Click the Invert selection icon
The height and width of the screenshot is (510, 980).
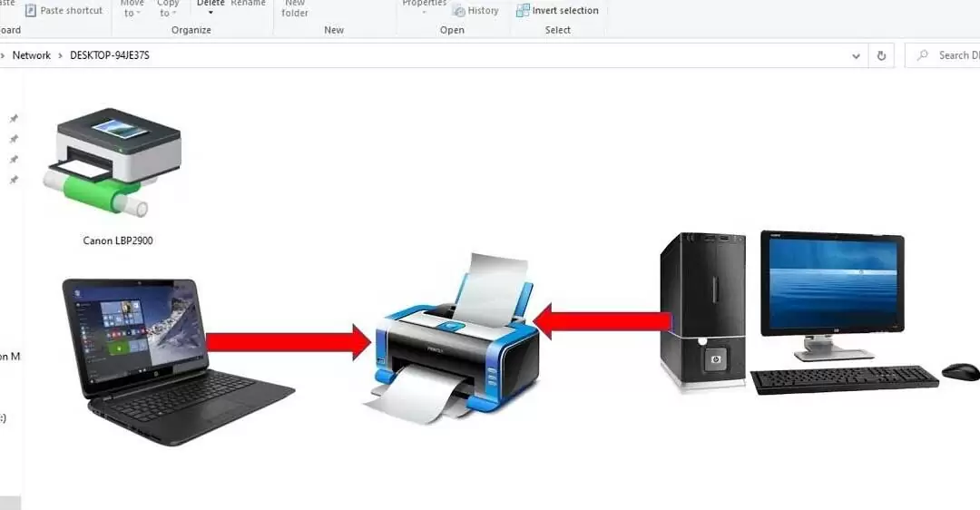pos(524,11)
